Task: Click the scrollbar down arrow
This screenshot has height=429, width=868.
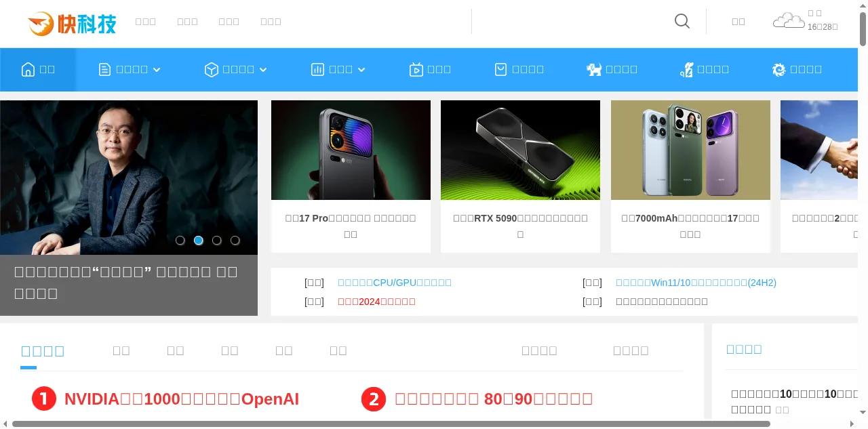Action: pos(863,411)
